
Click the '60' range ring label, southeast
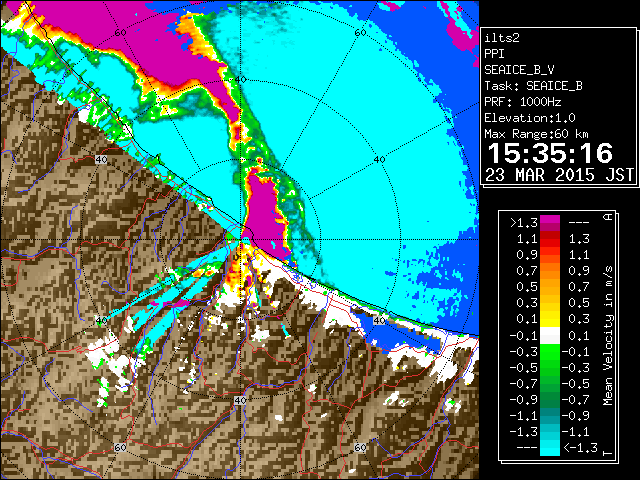360,448
